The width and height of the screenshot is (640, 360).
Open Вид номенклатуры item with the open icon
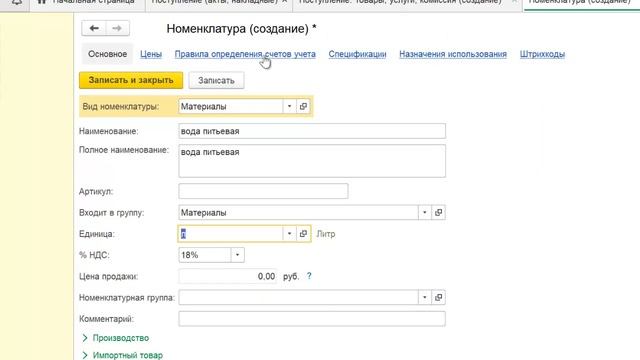[x=303, y=107]
